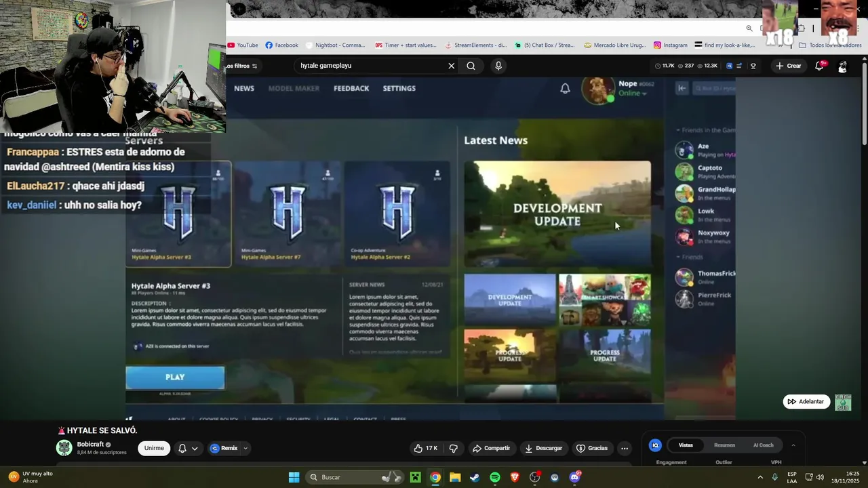Open the StreamElements bookmark
The height and width of the screenshot is (488, 868).
(475, 45)
